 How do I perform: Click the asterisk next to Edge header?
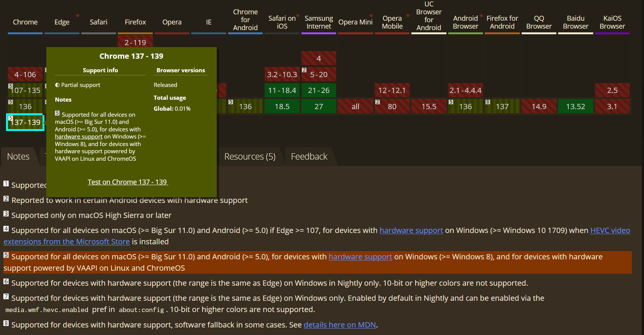point(78,16)
